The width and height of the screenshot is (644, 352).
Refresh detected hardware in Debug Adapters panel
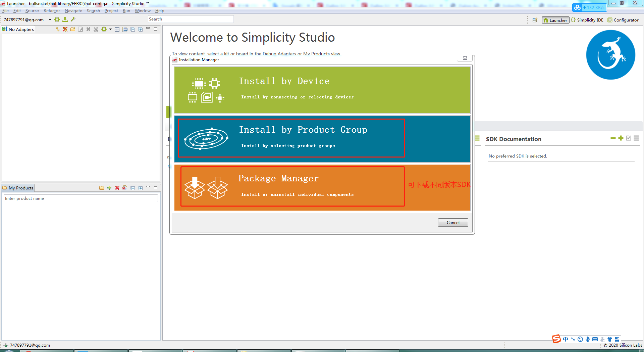coord(57,29)
